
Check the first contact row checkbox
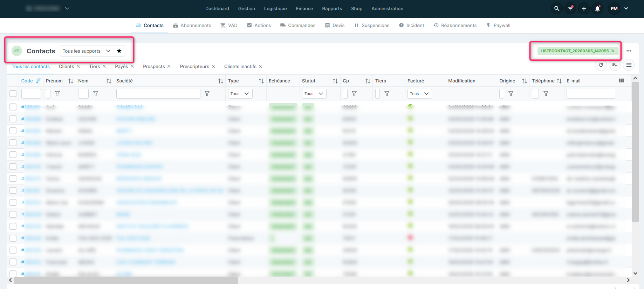pos(13,107)
